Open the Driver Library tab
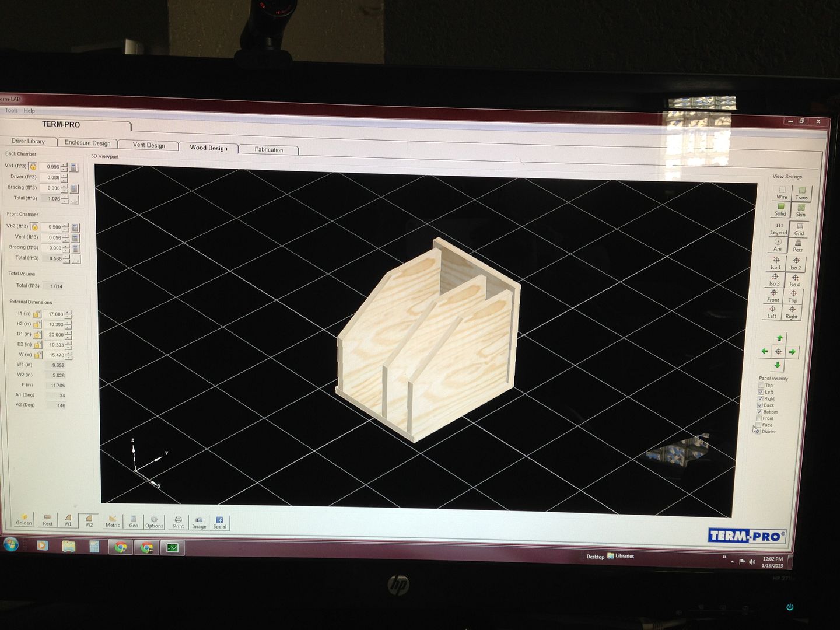Viewport: 840px width, 630px height. coord(28,141)
